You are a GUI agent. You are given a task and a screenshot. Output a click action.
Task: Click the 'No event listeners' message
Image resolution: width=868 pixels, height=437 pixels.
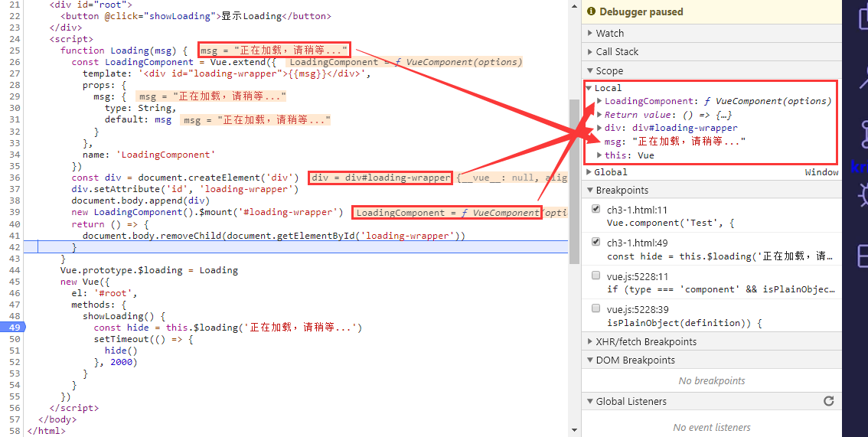pyautogui.click(x=711, y=427)
